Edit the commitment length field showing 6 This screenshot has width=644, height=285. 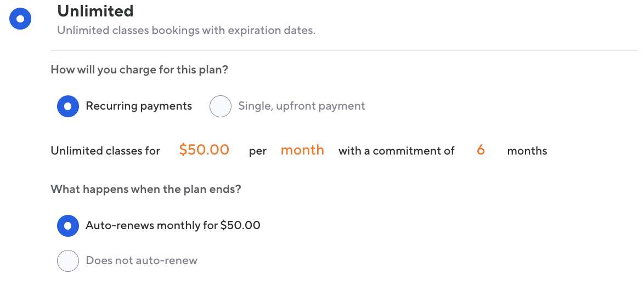[481, 150]
